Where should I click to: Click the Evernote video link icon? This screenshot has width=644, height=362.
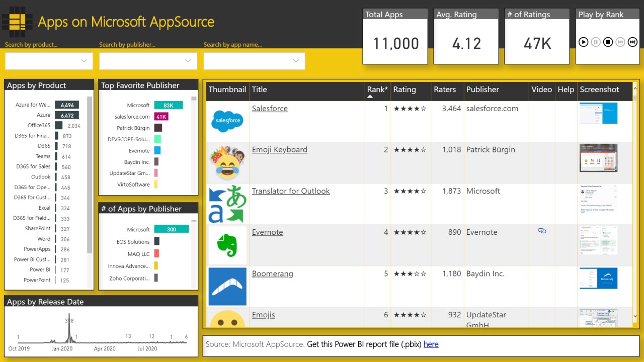click(x=542, y=231)
